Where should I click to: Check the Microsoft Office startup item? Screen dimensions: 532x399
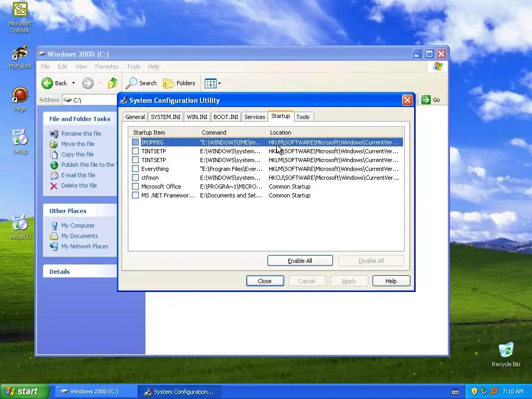136,187
